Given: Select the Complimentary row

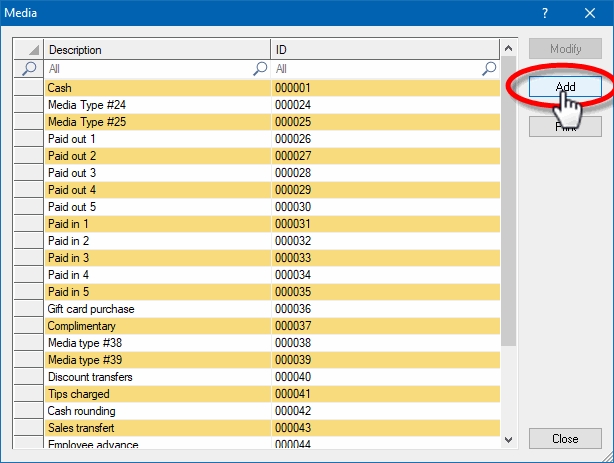Looking at the screenshot, I should [157, 326].
